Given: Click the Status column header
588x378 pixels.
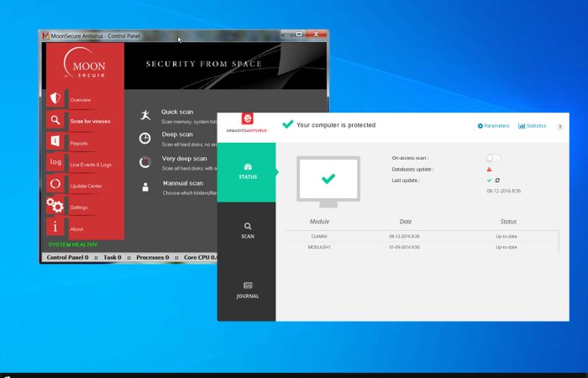Looking at the screenshot, I should click(508, 222).
